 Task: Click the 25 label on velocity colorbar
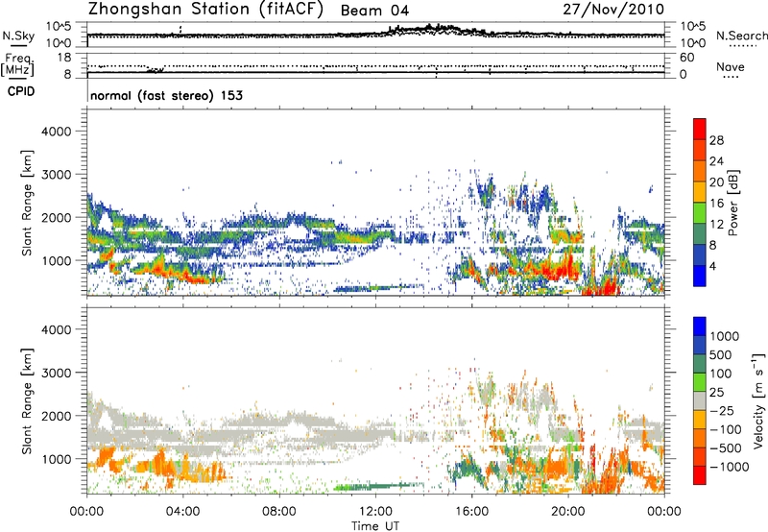point(716,393)
